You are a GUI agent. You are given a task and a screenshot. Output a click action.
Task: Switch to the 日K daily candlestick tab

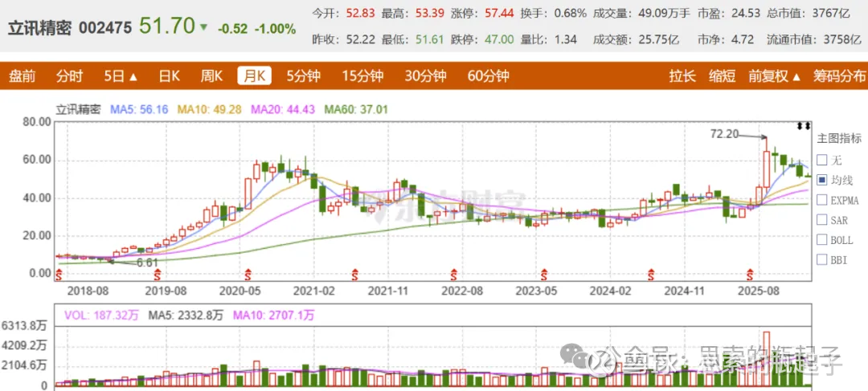(170, 75)
